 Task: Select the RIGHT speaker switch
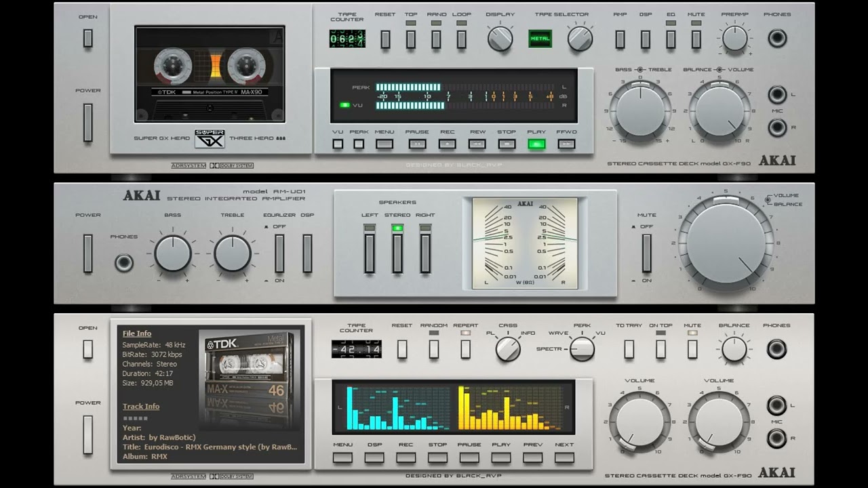pos(425,253)
